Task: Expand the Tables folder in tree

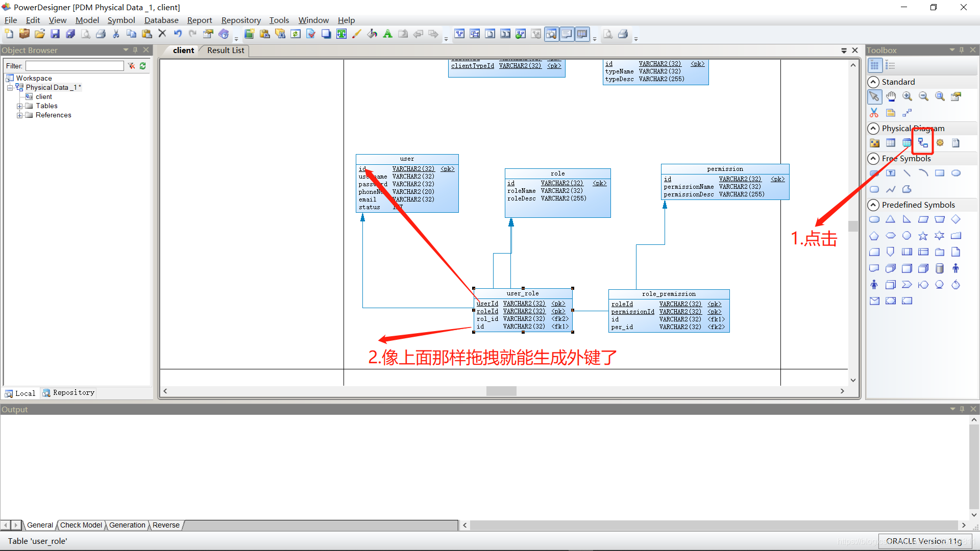Action: pyautogui.click(x=19, y=106)
